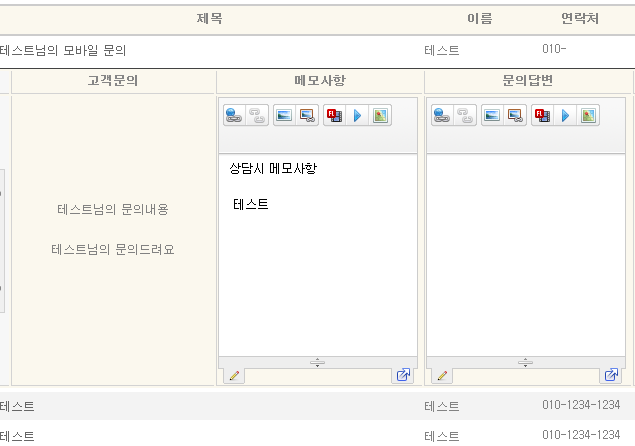635x446 pixels.
Task: Insert an image in the memo editor
Action: 284,115
